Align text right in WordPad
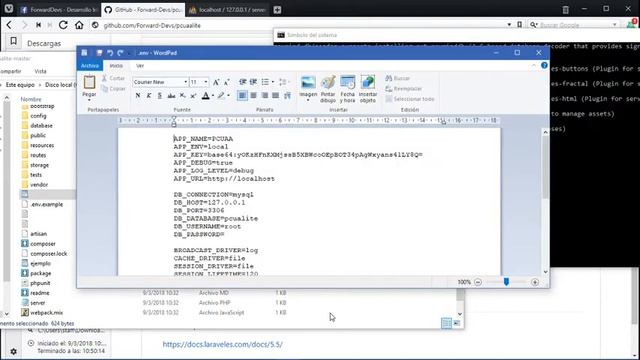This screenshot has height=360, width=640. (264, 96)
